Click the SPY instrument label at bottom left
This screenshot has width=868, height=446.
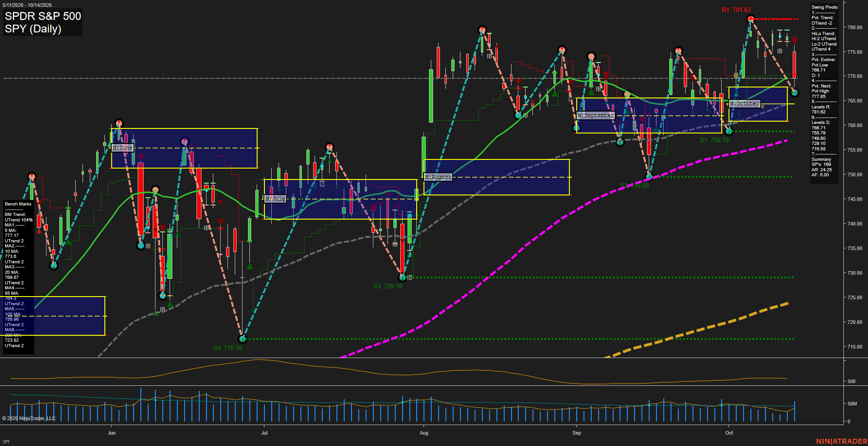pyautogui.click(x=6, y=441)
